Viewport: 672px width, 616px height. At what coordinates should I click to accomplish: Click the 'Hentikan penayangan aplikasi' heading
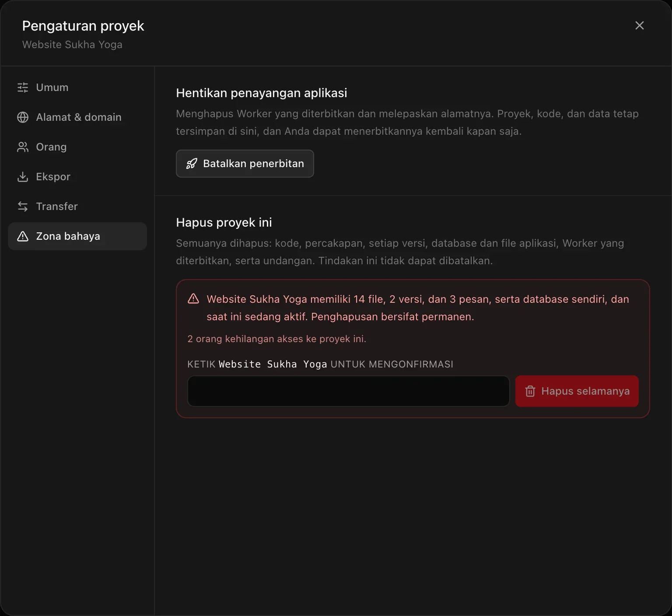pos(262,93)
